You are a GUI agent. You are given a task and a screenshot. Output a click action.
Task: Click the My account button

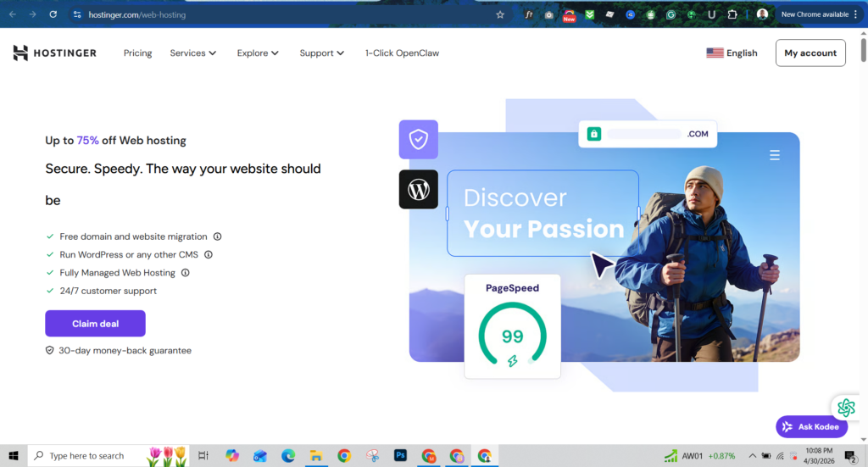[810, 53]
